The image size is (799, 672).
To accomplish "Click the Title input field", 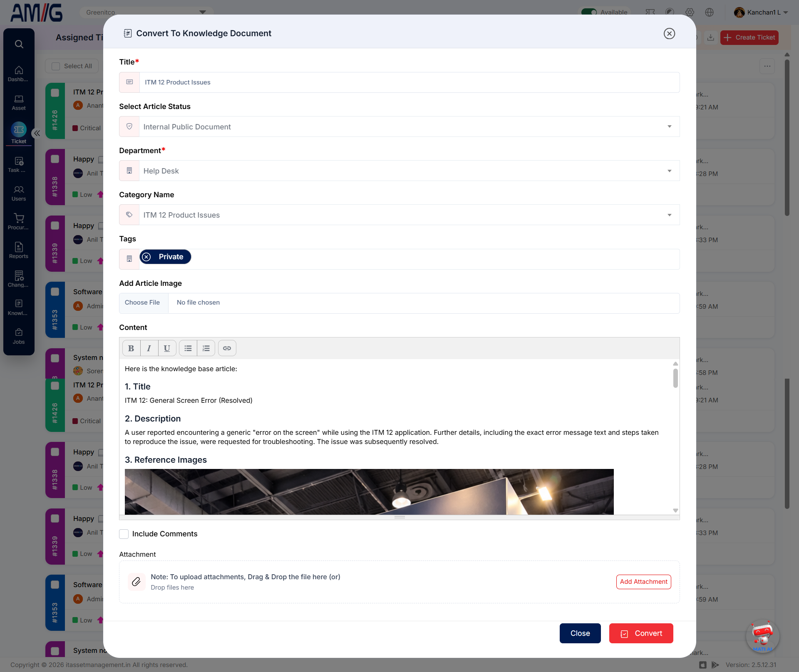I will point(409,82).
